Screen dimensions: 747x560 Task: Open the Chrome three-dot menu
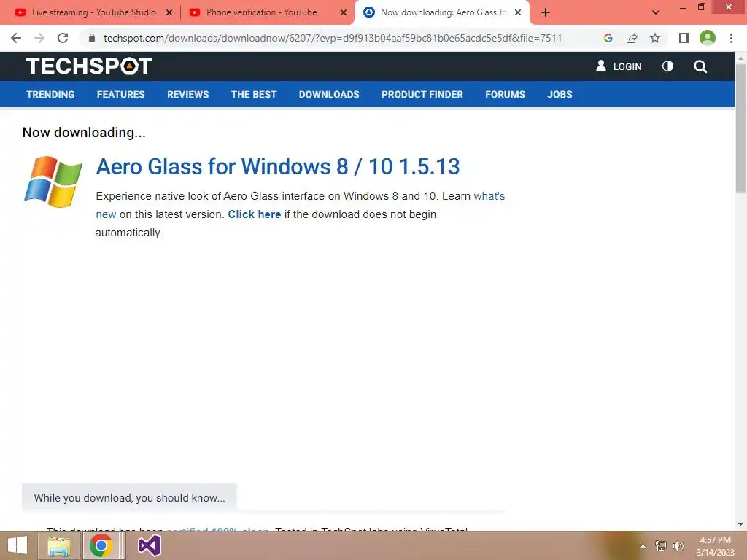pyautogui.click(x=731, y=38)
